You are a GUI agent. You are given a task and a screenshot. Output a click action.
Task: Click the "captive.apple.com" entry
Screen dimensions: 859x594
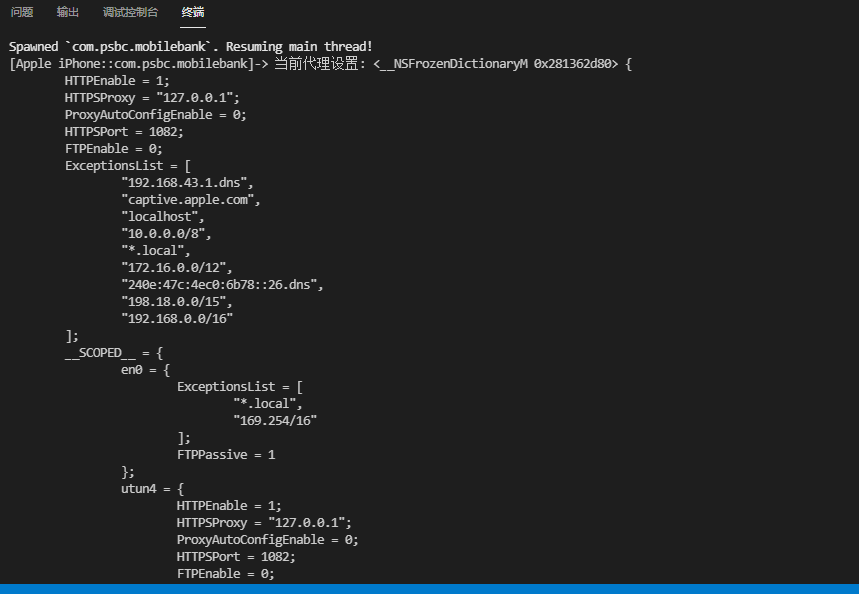(x=191, y=199)
